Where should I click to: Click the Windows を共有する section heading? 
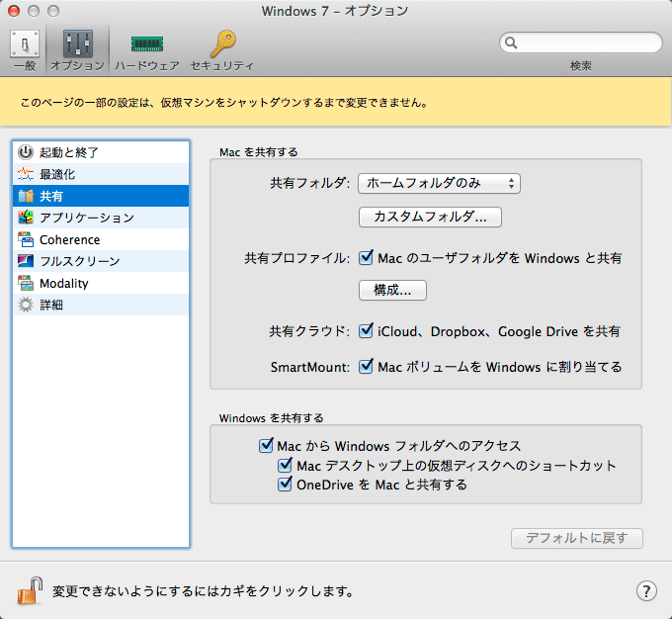coord(272,418)
